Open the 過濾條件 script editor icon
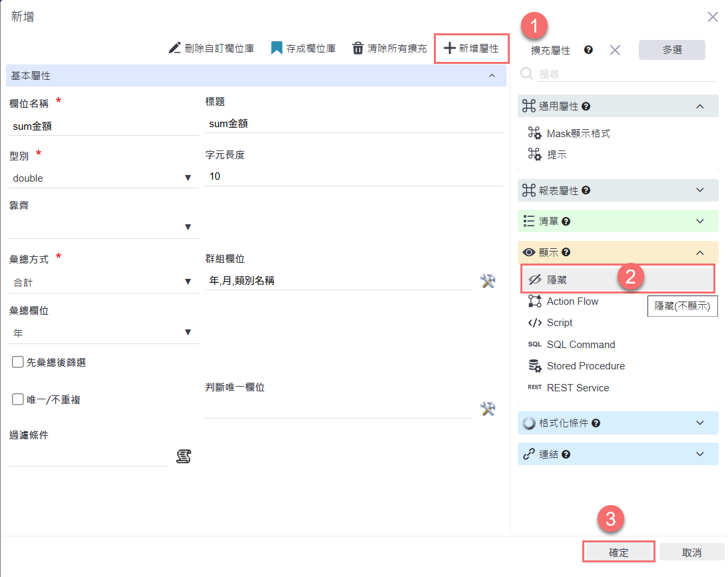The image size is (728, 577). [x=184, y=457]
